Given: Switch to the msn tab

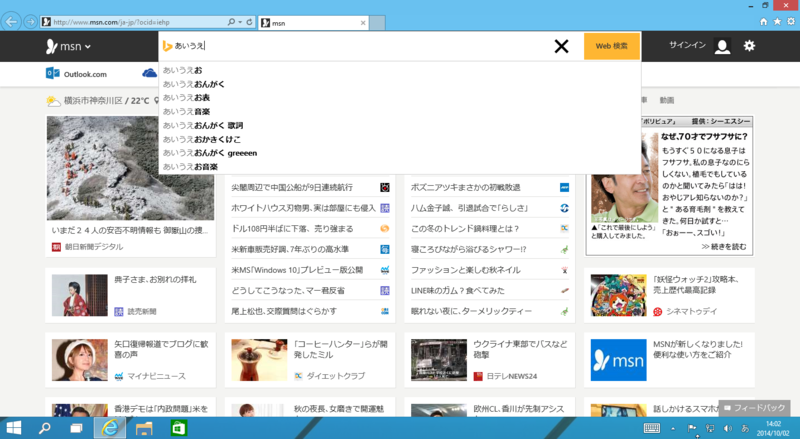Looking at the screenshot, I should pyautogui.click(x=313, y=23).
